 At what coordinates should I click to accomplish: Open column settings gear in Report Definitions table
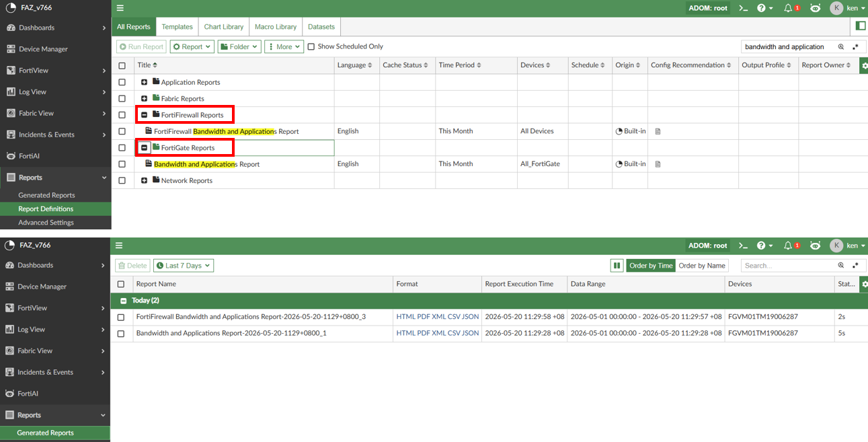[864, 66]
